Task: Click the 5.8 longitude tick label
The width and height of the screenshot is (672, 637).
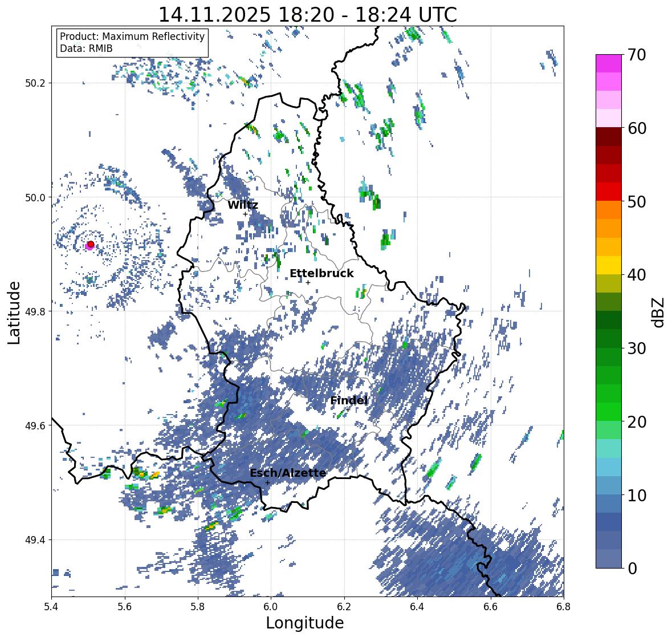Action: [198, 607]
